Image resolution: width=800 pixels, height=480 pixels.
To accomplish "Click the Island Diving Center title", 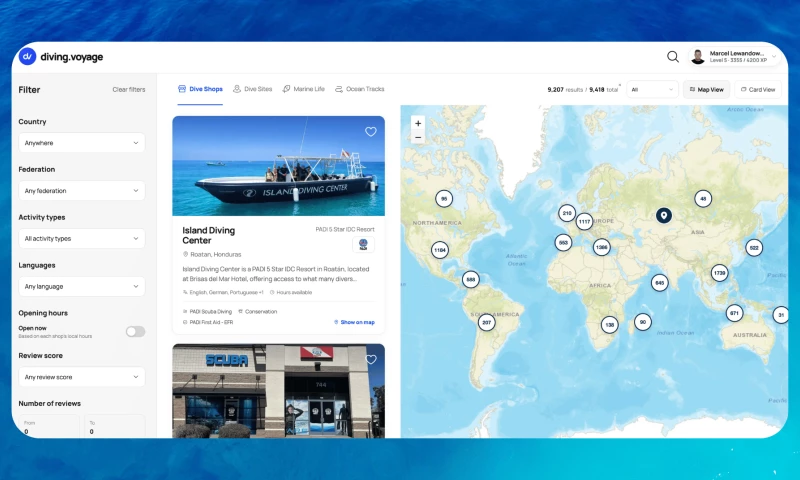I will tap(209, 235).
